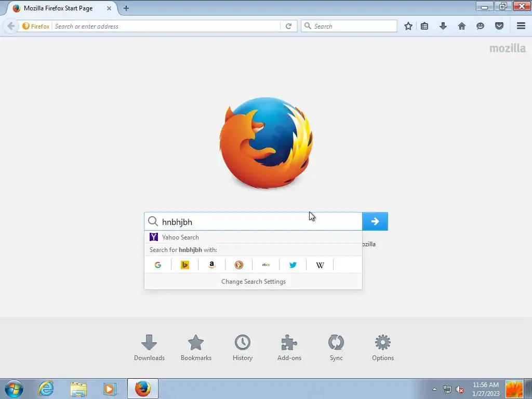Search with Bing icon

[x=185, y=265]
